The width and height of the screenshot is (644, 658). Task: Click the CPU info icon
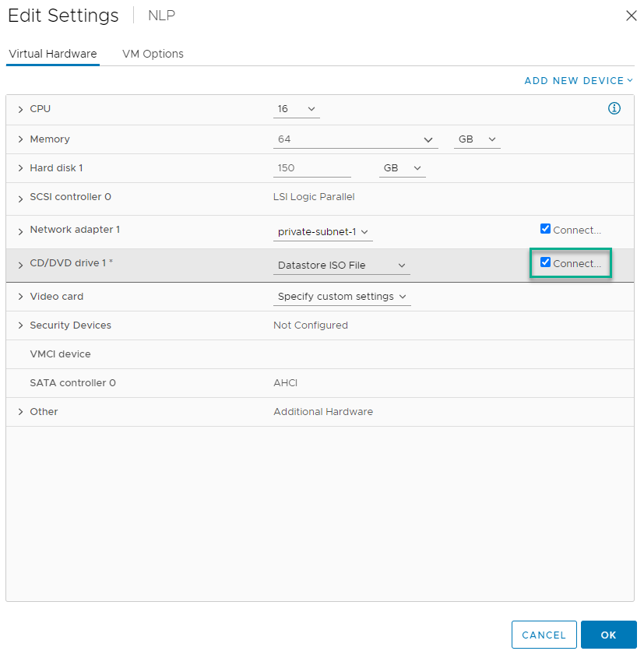(614, 109)
